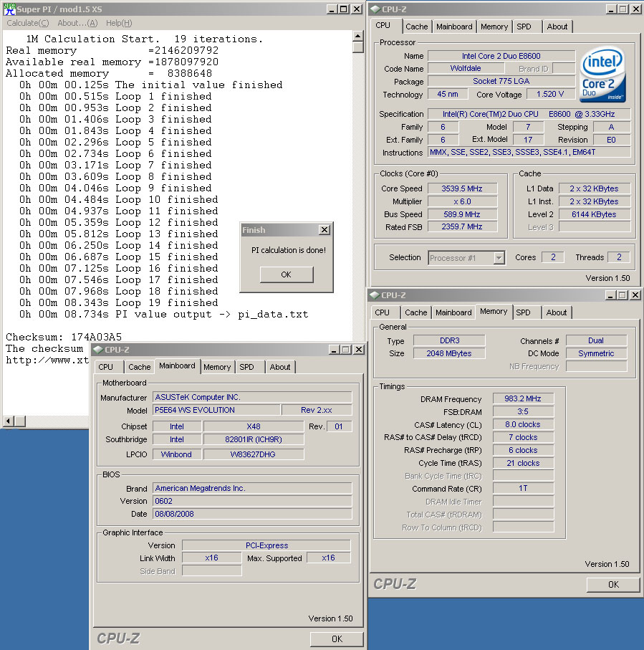This screenshot has height=650, width=644.
Task: Open the Processor #1 selection dropdown
Action: pos(499,258)
